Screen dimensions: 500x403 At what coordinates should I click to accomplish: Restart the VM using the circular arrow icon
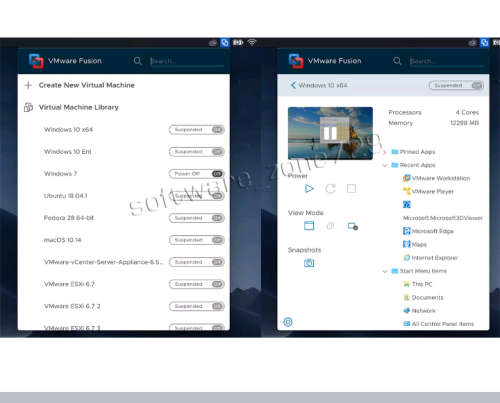point(330,189)
